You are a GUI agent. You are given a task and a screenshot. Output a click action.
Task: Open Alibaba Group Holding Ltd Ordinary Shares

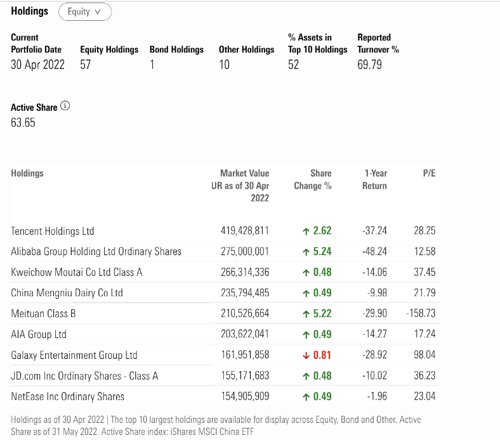[96, 252]
